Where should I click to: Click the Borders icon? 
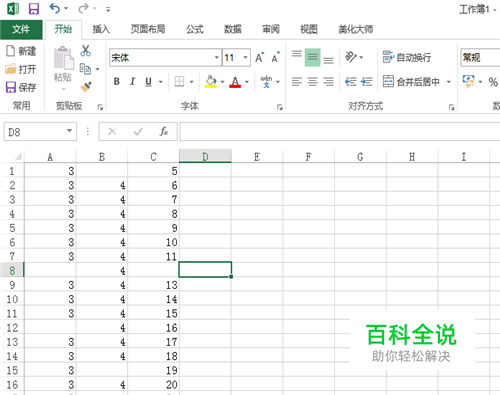179,81
